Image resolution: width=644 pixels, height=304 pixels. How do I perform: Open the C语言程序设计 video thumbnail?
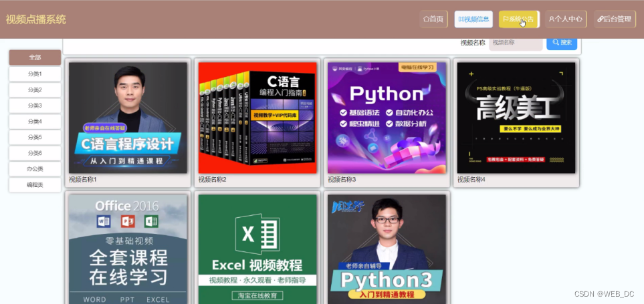pos(128,118)
